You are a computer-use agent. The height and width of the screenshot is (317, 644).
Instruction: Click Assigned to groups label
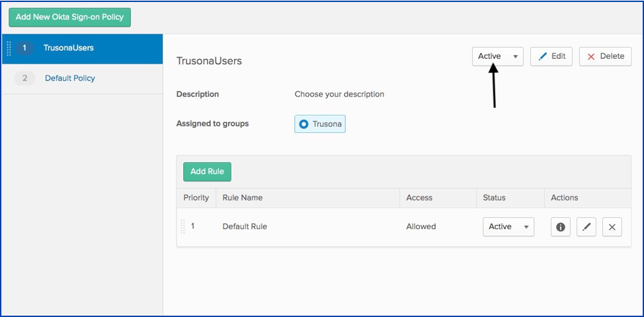click(x=212, y=123)
